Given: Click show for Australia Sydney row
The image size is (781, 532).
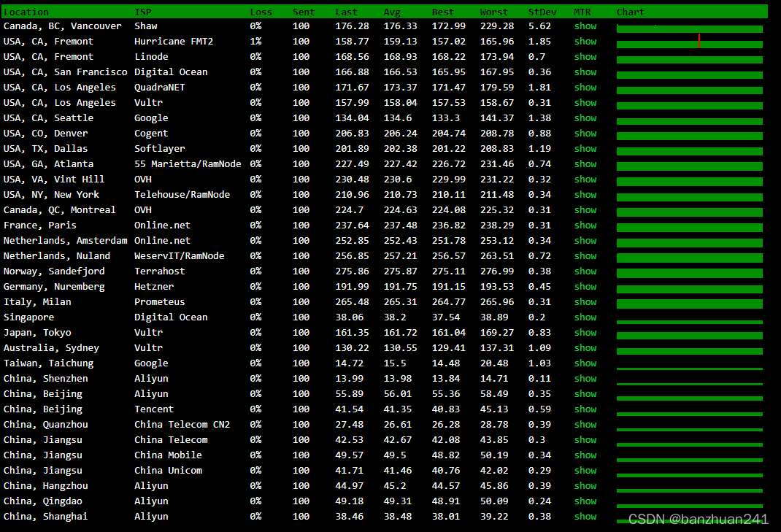Looking at the screenshot, I should point(585,347).
